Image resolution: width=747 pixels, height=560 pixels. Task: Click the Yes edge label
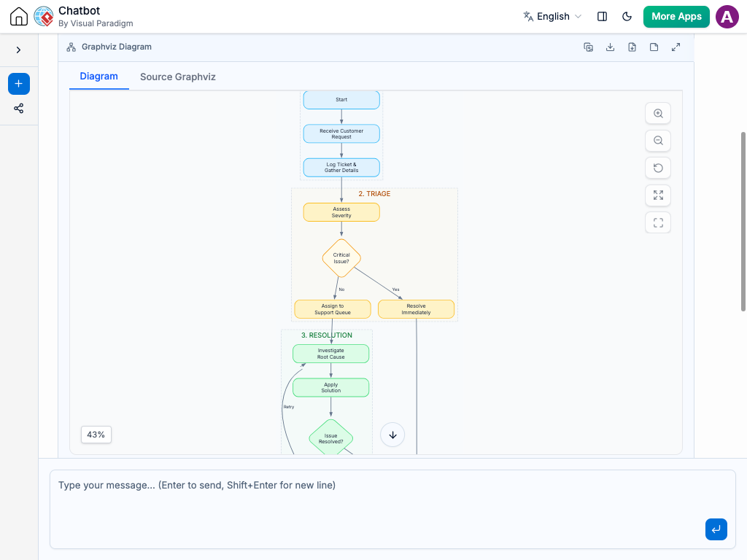pos(395,289)
